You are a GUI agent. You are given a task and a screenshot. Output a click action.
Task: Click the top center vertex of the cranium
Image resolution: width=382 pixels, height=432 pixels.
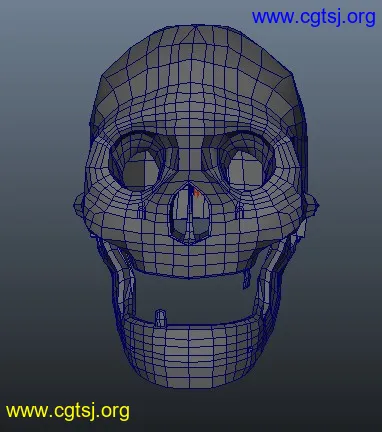tap(195, 27)
